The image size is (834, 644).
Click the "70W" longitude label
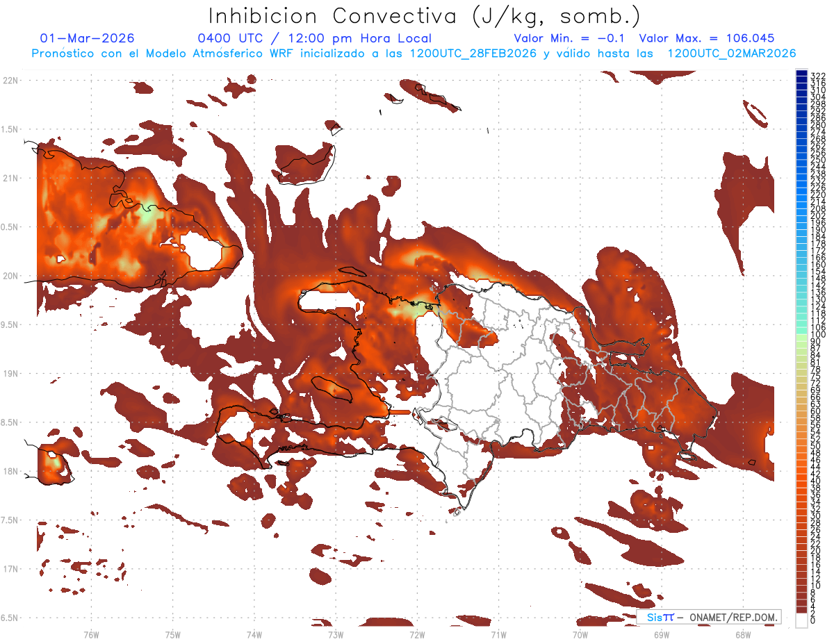pyautogui.click(x=580, y=634)
